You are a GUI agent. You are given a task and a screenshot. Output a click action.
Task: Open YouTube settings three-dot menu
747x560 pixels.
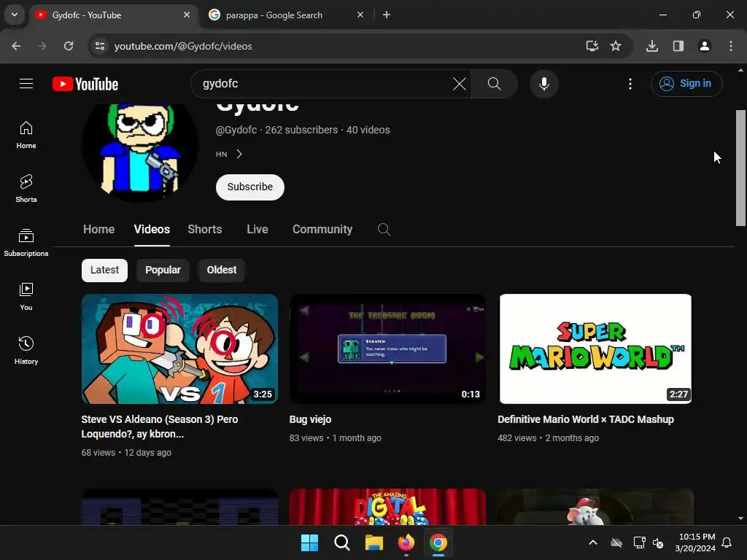pos(630,84)
